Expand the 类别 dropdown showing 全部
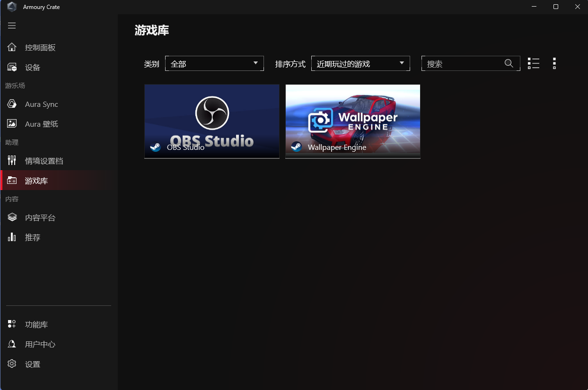This screenshot has width=588, height=390. (214, 64)
